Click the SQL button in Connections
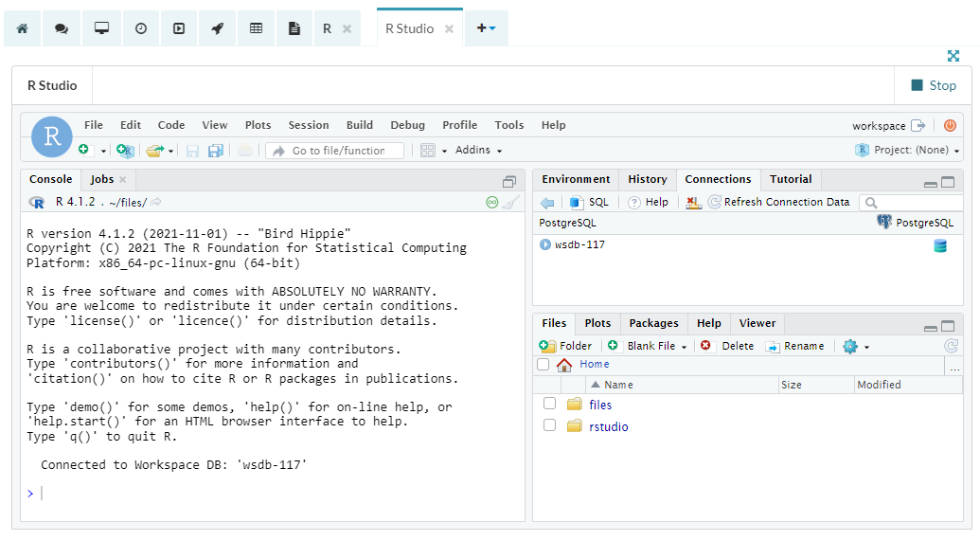980x541 pixels. click(x=589, y=202)
